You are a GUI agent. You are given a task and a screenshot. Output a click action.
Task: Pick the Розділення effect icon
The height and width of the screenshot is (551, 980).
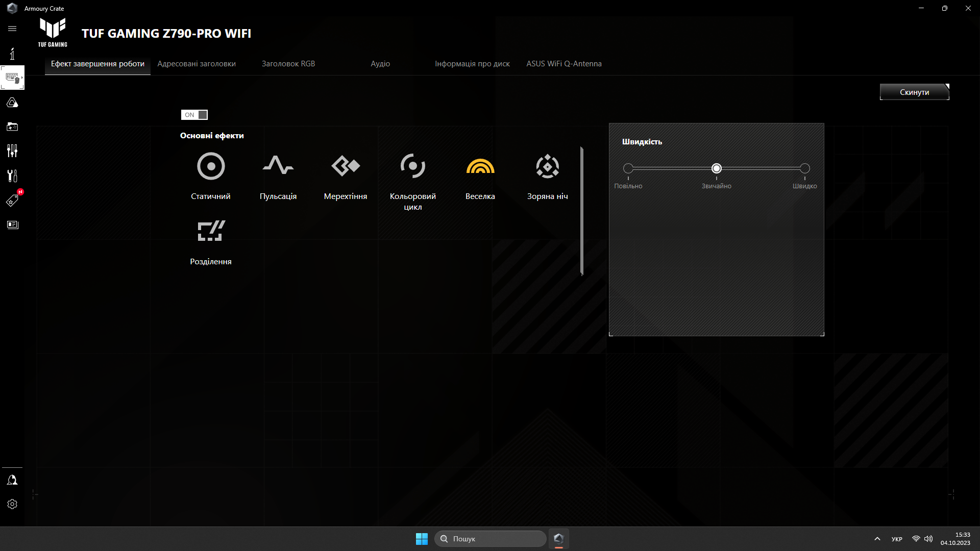coord(211,231)
